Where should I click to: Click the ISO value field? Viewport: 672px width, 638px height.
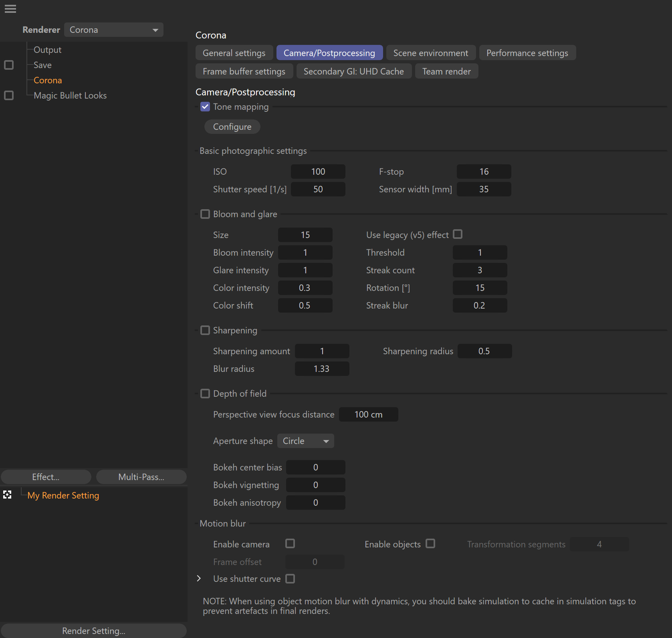pyautogui.click(x=318, y=172)
